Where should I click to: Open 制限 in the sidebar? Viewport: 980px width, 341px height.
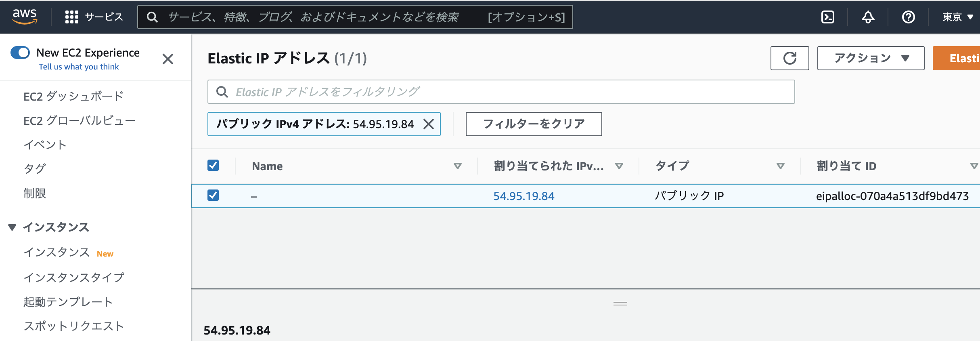tap(35, 194)
